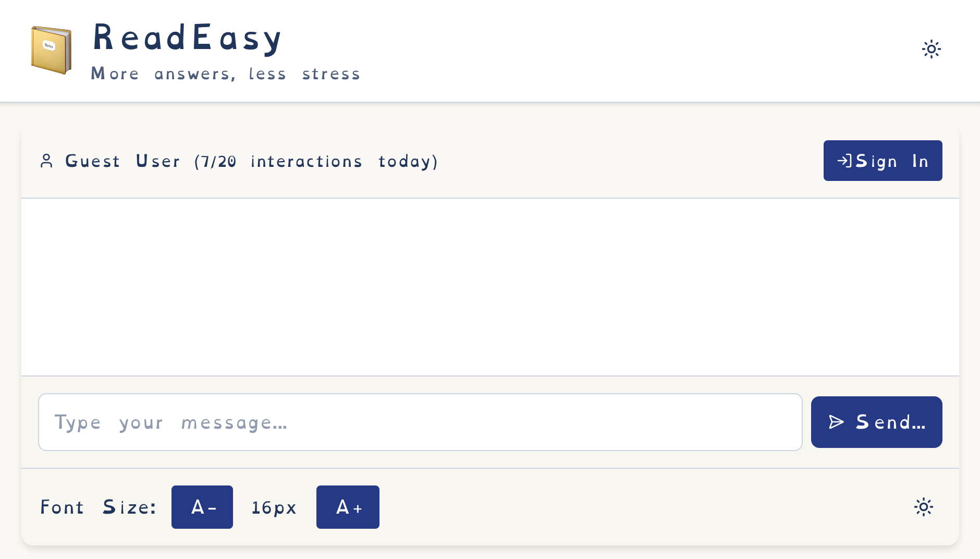Click the sign-in arrow icon
The height and width of the screenshot is (559, 980).
[x=846, y=161]
